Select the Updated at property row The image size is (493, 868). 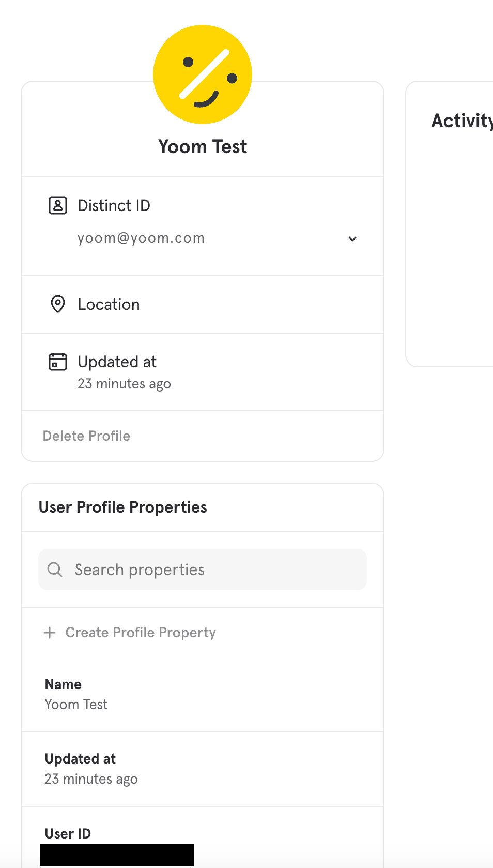[x=203, y=769]
